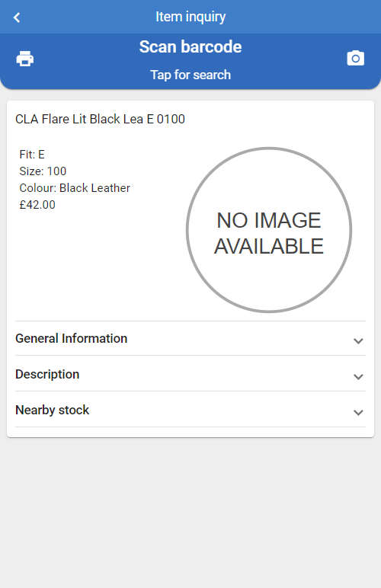Go back using the header arrow

coord(17,18)
